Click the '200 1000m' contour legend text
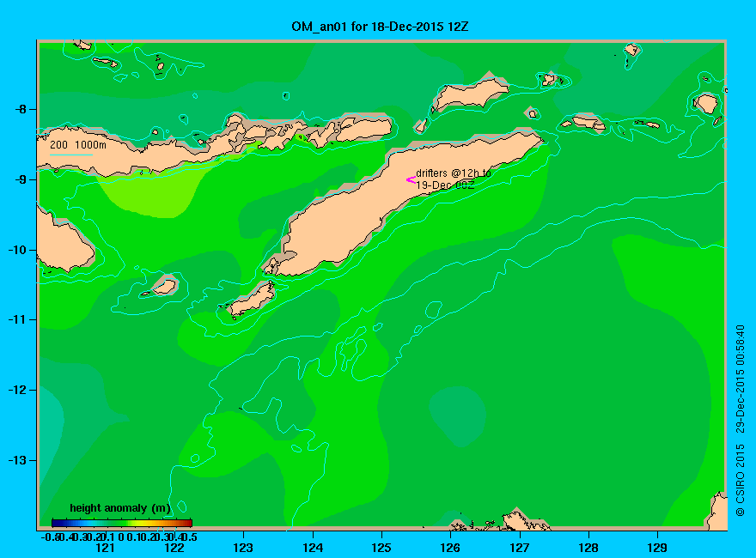The image size is (756, 558). (78, 145)
